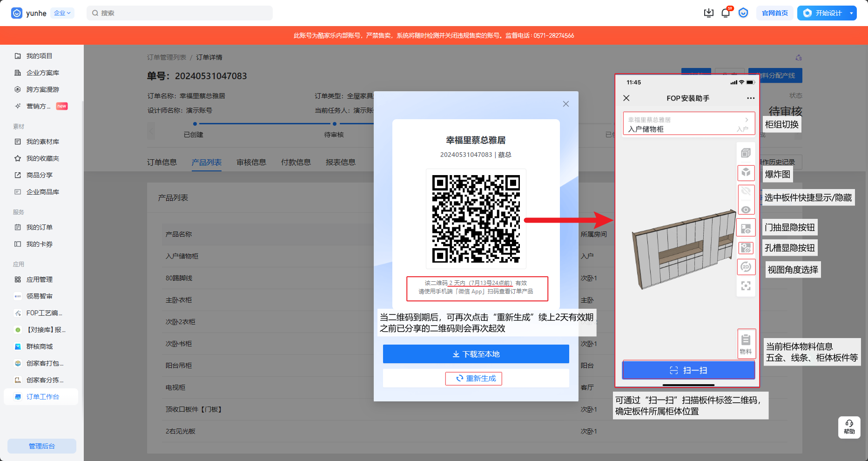Toggle door and drawer visibility button
Image resolution: width=868 pixels, height=461 pixels.
point(746,229)
